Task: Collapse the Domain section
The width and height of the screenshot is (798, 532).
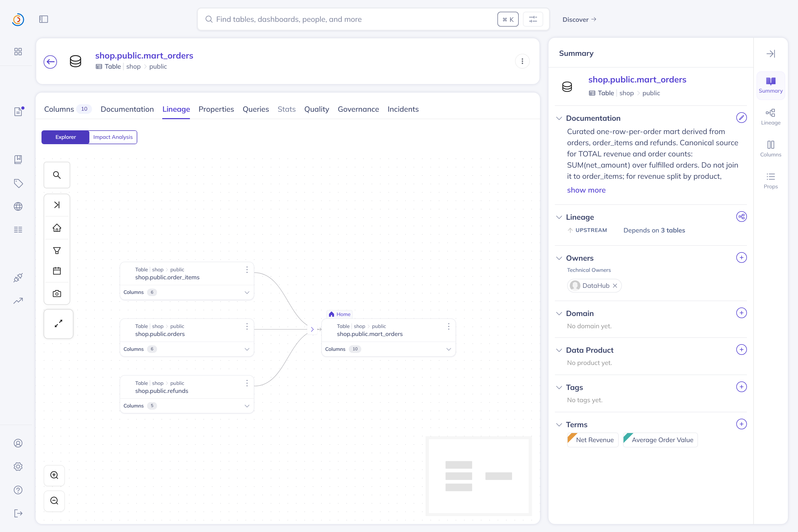Action: 559,314
